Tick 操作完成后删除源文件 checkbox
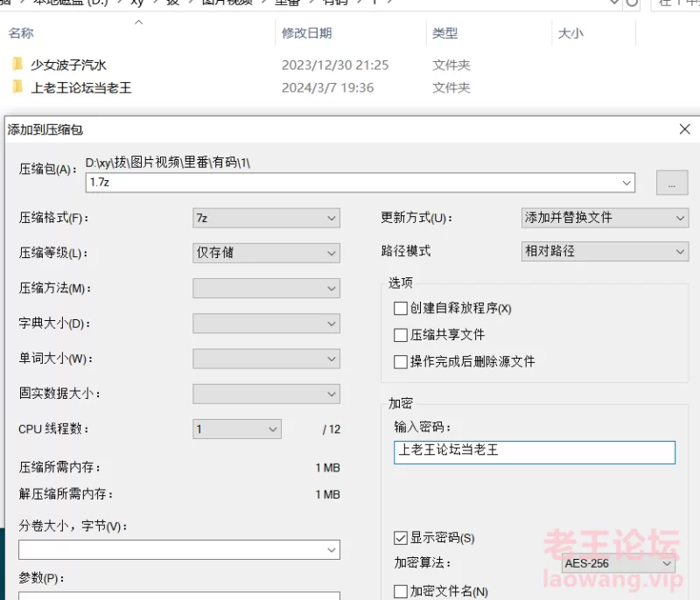Viewport: 700px width, 600px height. coord(401,362)
